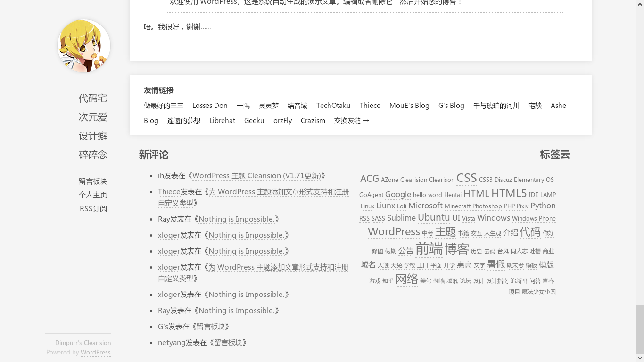Viewport: 644px width, 362px height.
Task: Subscribe via the RSS订阅 link
Action: (x=93, y=208)
